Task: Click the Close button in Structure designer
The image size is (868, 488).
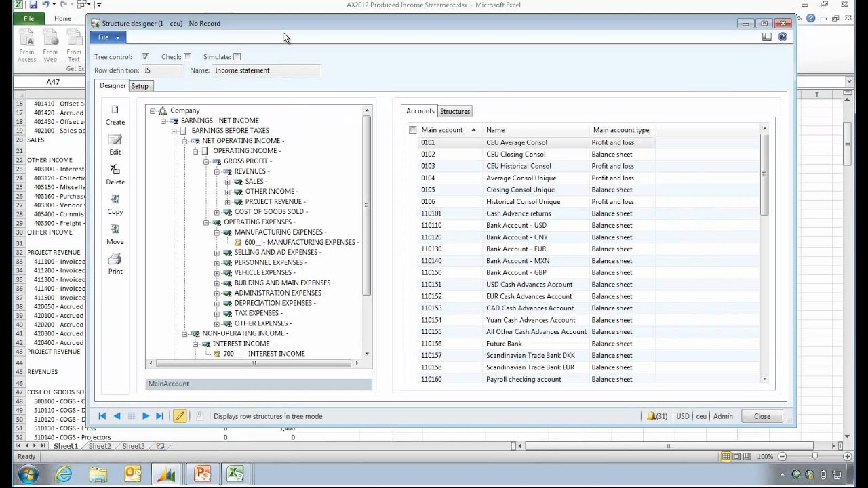Action: 762,416
